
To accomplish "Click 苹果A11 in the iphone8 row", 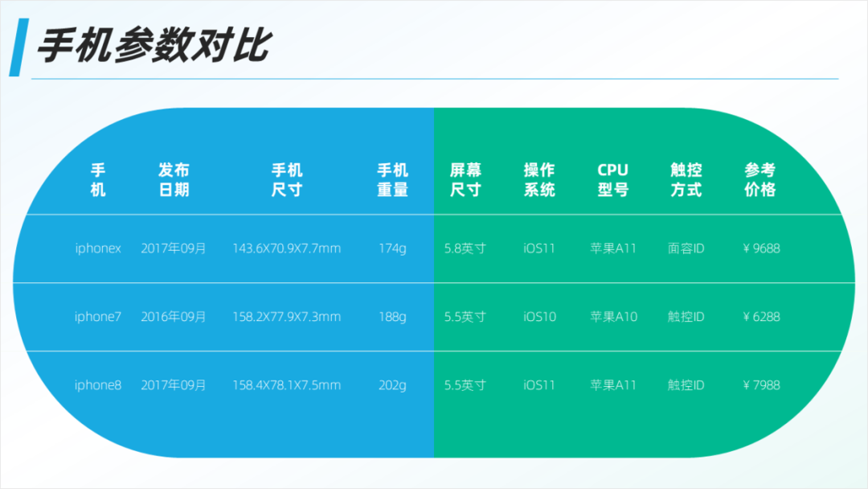I will coord(613,385).
